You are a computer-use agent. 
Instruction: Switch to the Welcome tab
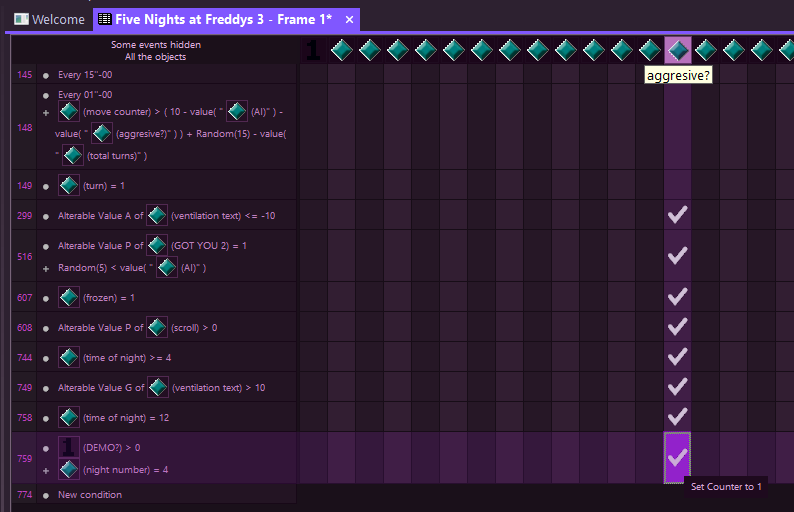pos(50,19)
